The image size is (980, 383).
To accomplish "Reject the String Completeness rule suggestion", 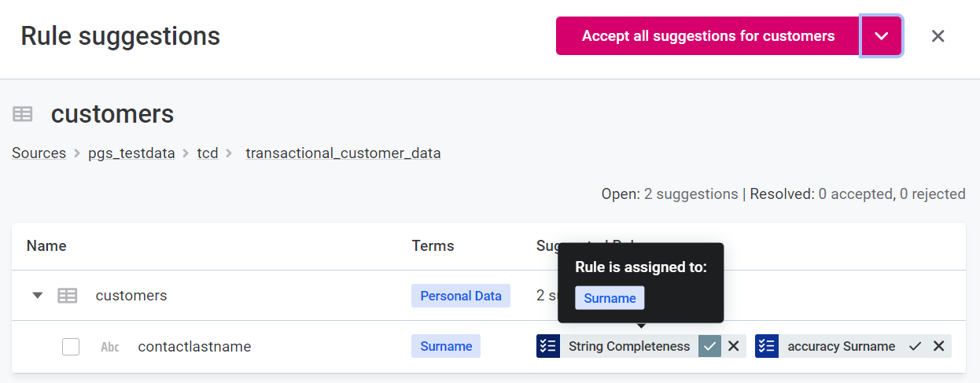I will pos(734,346).
